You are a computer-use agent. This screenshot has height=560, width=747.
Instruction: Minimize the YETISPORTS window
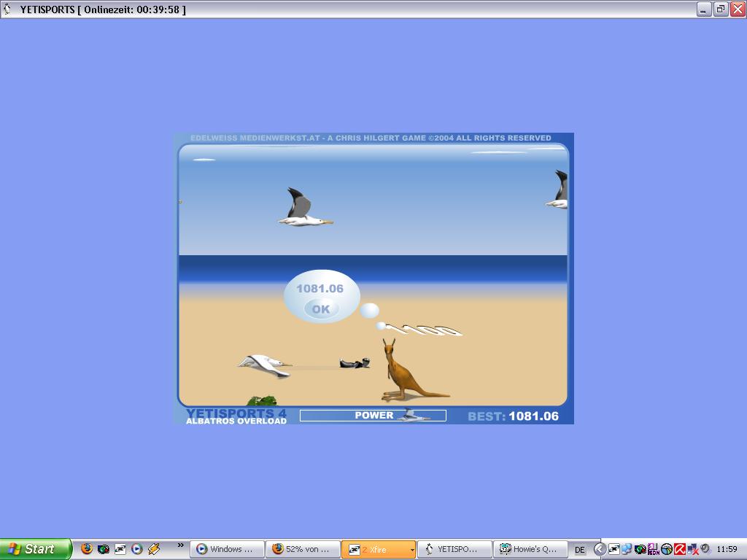[x=704, y=9]
